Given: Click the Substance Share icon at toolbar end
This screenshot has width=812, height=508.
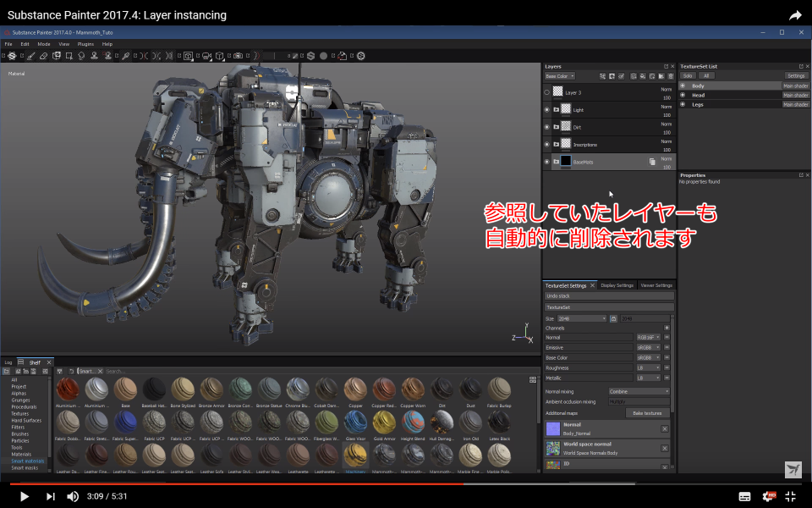Looking at the screenshot, I should 361,56.
